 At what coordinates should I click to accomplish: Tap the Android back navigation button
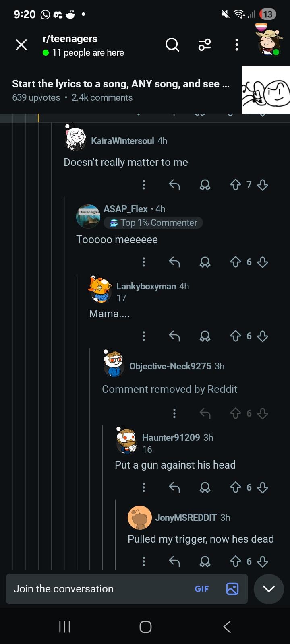227,627
